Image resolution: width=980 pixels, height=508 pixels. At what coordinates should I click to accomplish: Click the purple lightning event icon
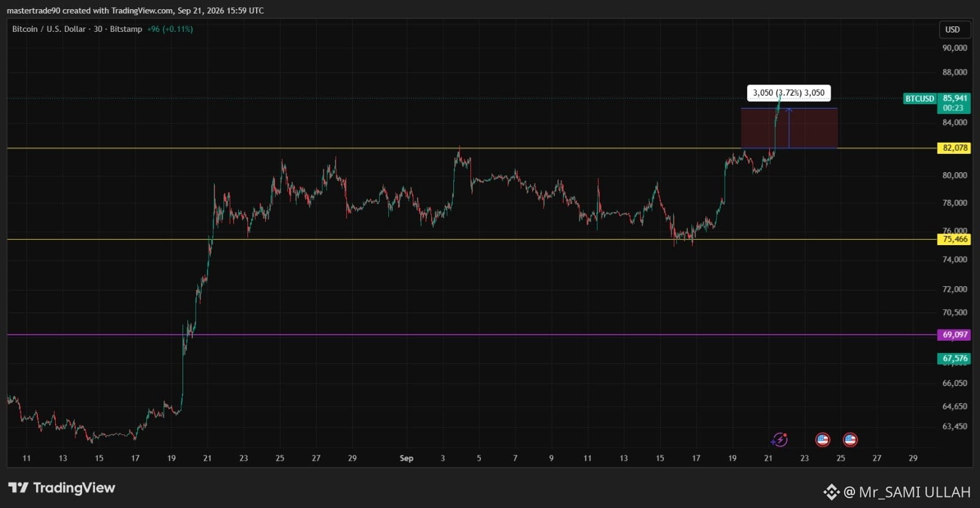[780, 439]
